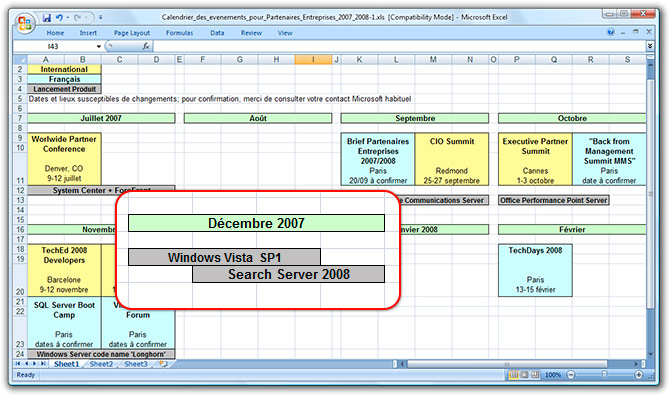Open the Data ribbon tab

tap(217, 33)
